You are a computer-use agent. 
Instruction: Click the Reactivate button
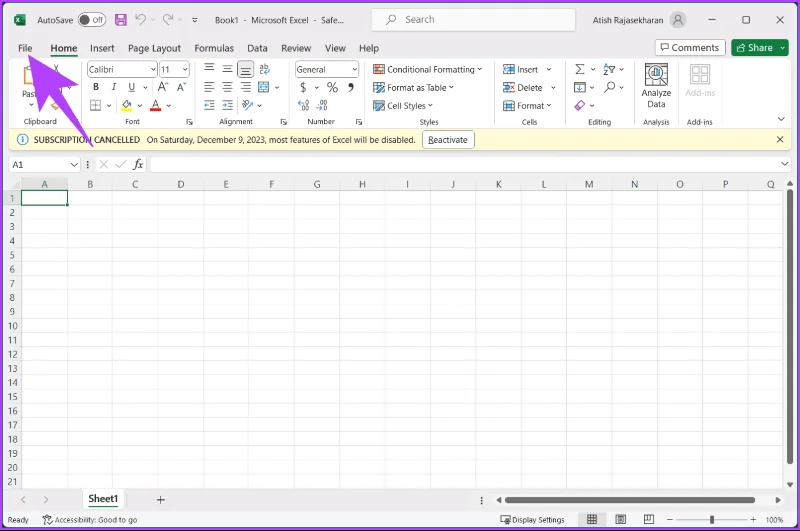[x=448, y=140]
